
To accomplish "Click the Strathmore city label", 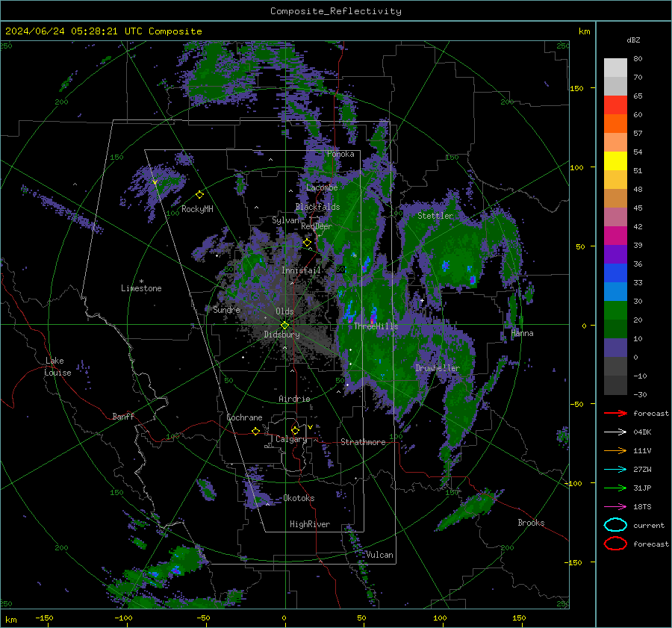I will 363,442.
